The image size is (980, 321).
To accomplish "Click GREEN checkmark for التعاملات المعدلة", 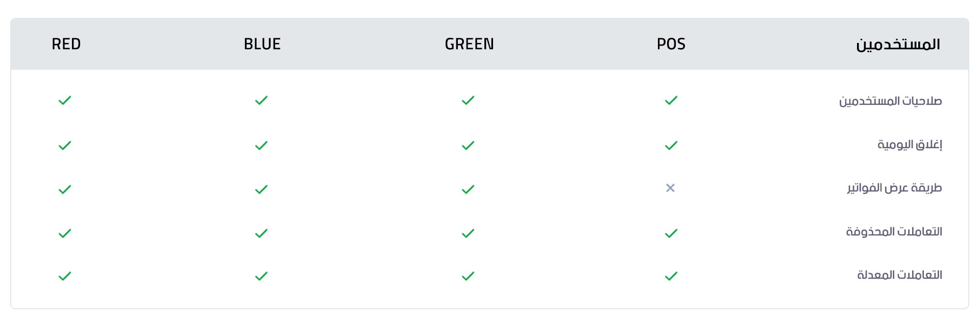I will (468, 277).
